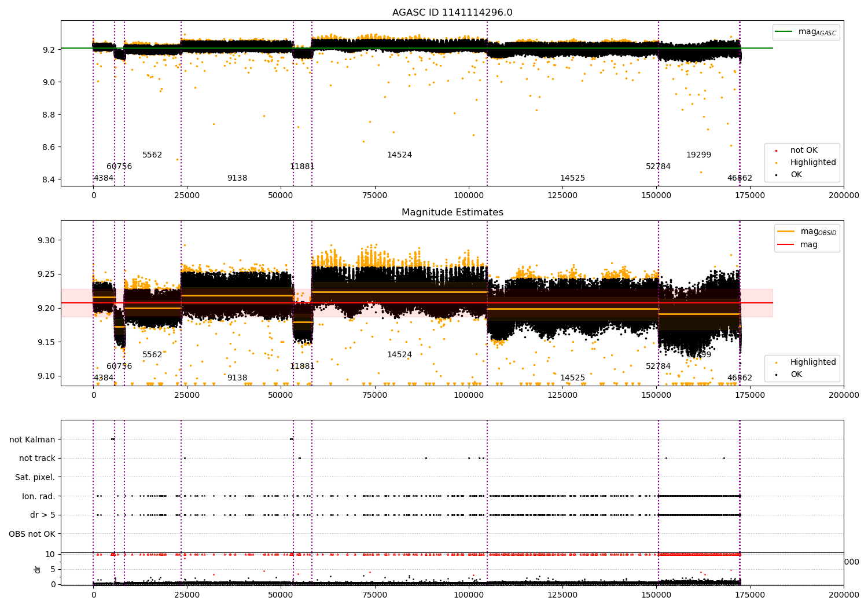
Task: Click the Magnitude Estimates subplot title
Action: coord(452,213)
